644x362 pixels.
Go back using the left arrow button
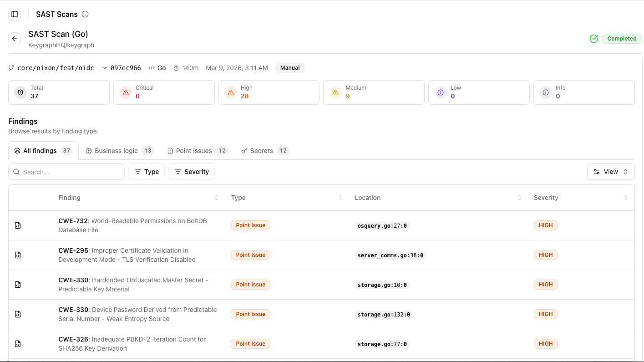(15, 39)
